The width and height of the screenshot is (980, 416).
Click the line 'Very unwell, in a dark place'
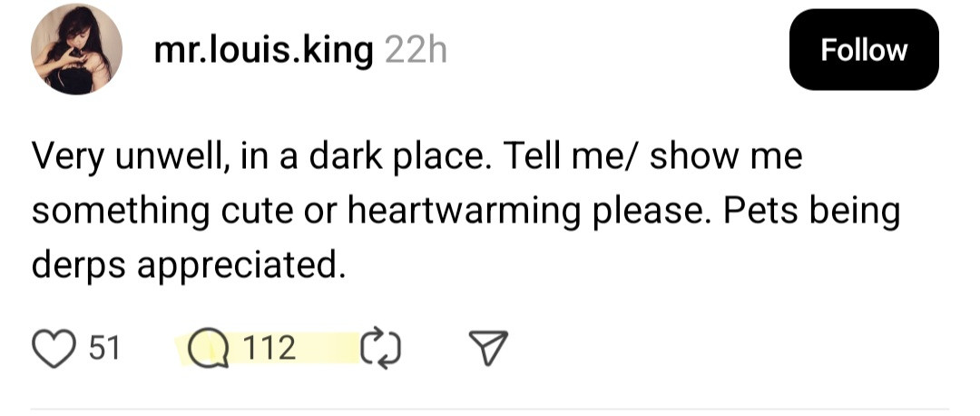[260, 157]
